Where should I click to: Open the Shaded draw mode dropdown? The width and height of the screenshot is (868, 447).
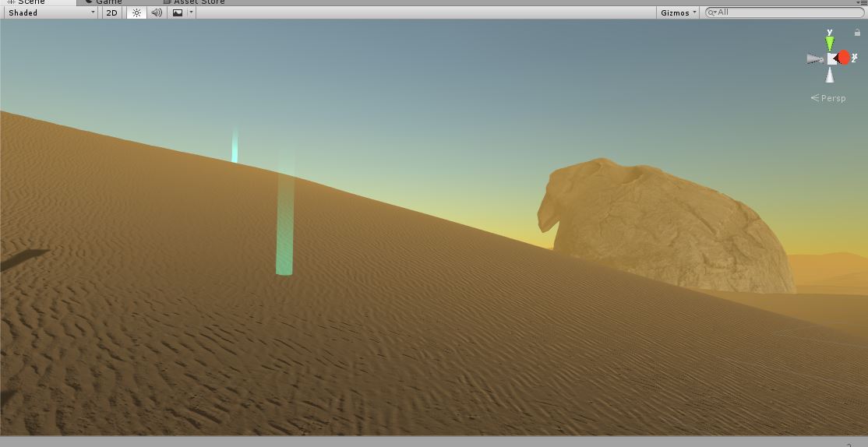[x=52, y=12]
